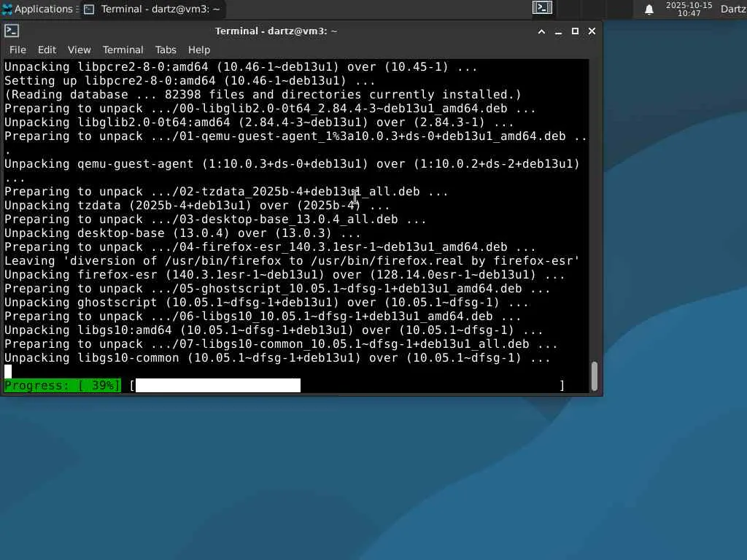Viewport: 747px width, 560px height.
Task: Click the 'Unpacking libglib2.0-0t64' line
Action: pyautogui.click(x=259, y=122)
